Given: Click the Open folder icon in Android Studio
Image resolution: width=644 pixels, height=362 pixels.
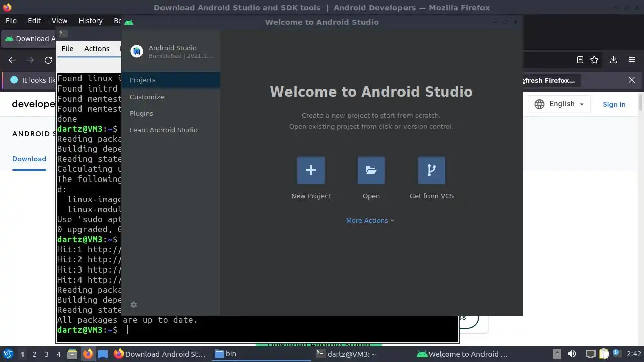Looking at the screenshot, I should point(371,170).
